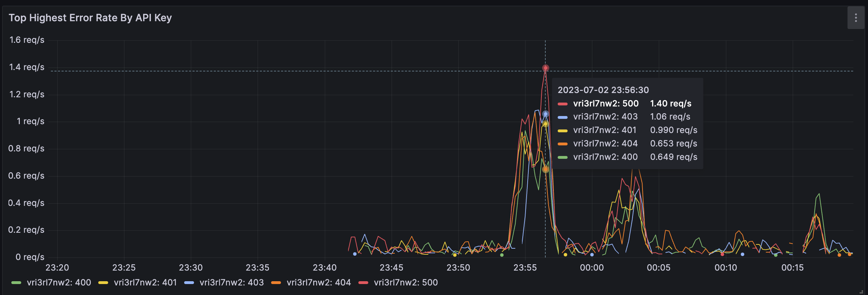Viewport: 868px width, 295px height.
Task: Click tooltip value 0.990 req/s
Action: click(x=674, y=130)
